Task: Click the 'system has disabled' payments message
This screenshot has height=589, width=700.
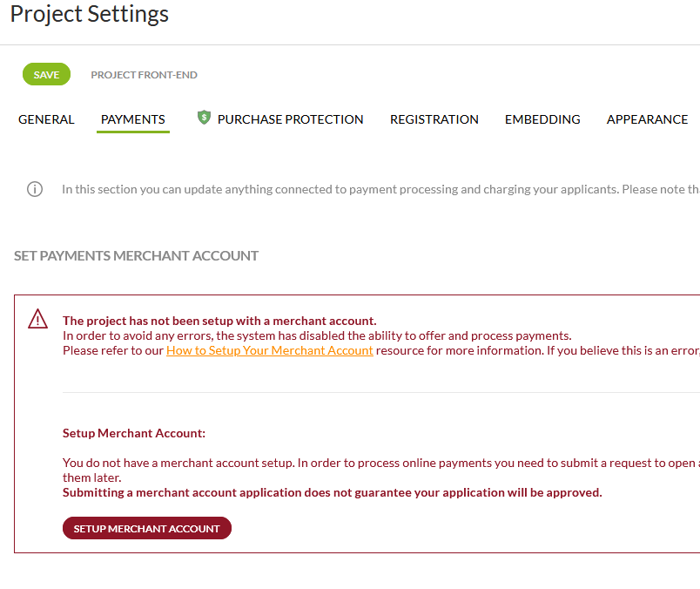Action: point(317,335)
